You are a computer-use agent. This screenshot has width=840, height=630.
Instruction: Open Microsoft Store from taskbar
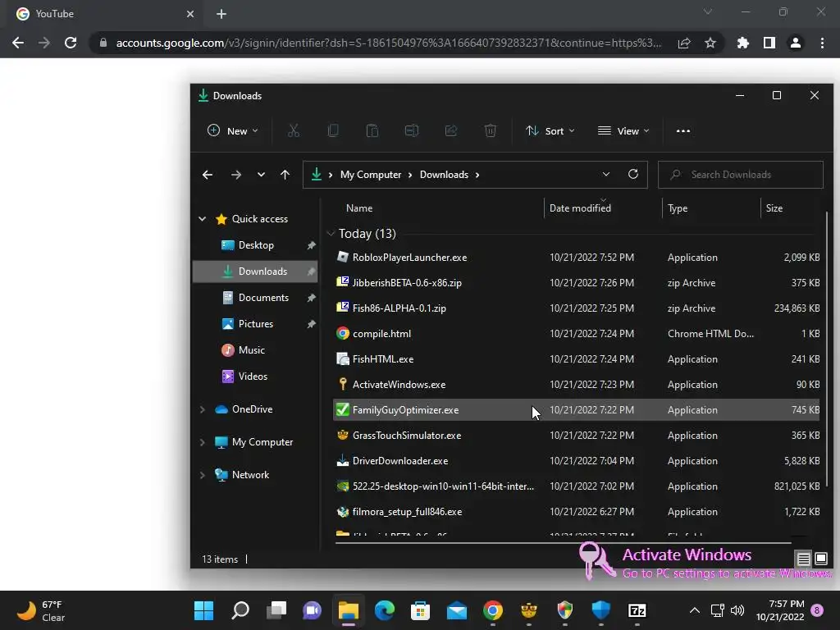click(421, 610)
